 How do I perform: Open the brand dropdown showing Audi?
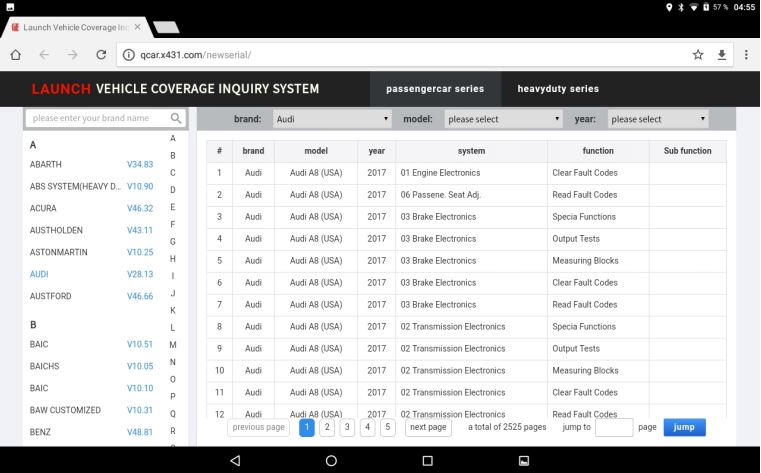(x=332, y=119)
